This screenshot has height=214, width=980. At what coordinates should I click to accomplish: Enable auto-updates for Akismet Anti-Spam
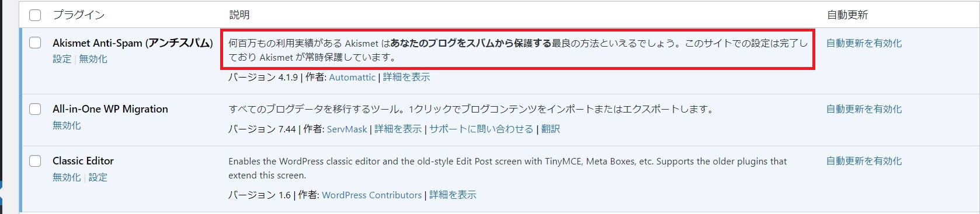(864, 43)
